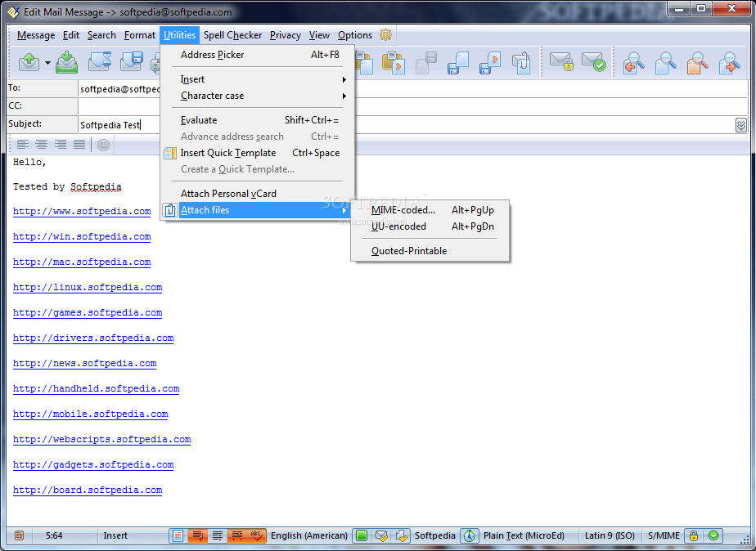Open the Privacy menu
The height and width of the screenshot is (551, 756).
(x=285, y=35)
